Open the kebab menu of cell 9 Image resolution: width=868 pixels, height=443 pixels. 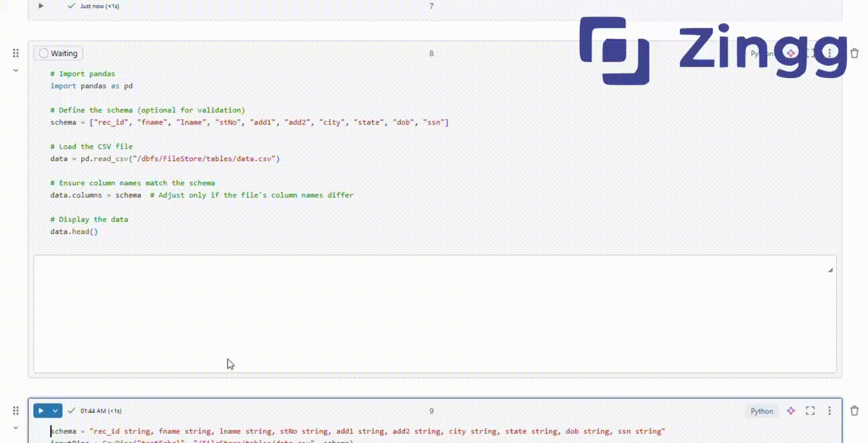point(830,410)
